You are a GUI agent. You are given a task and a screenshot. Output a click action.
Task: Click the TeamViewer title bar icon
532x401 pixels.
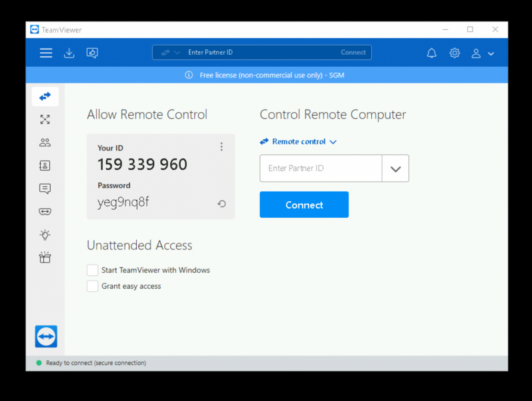pos(35,29)
